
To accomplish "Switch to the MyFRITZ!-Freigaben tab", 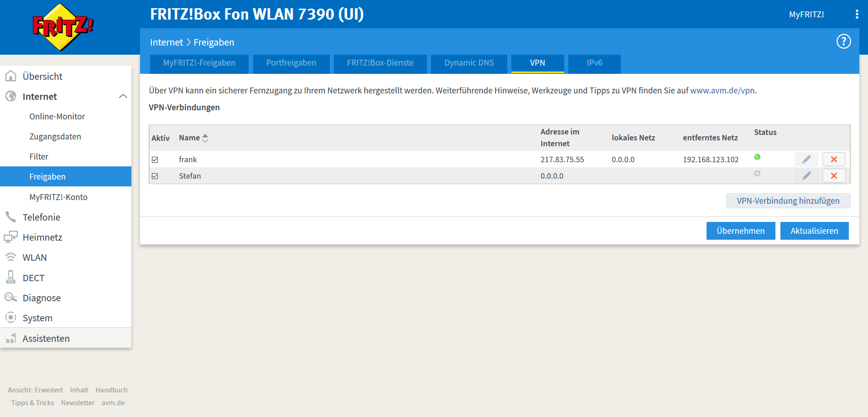I will click(x=199, y=63).
